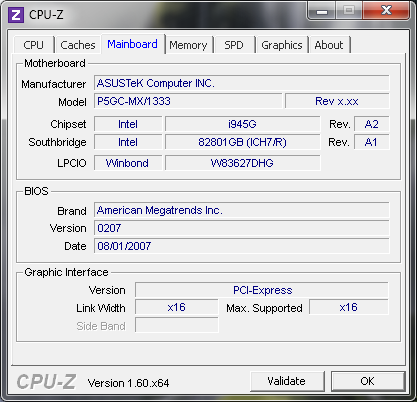
Task: Click the southbridge revision A1 field
Action: (x=371, y=142)
